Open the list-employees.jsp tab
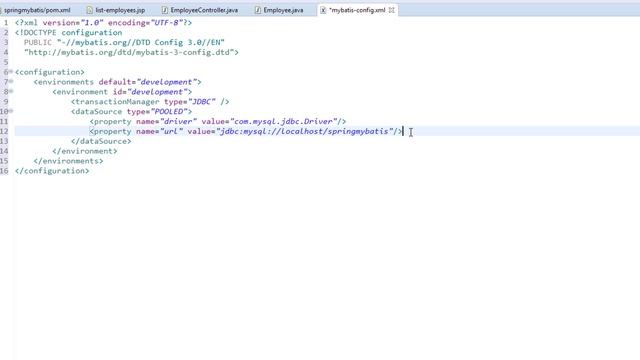Screen dimensions: 640x360 (x=120, y=10)
